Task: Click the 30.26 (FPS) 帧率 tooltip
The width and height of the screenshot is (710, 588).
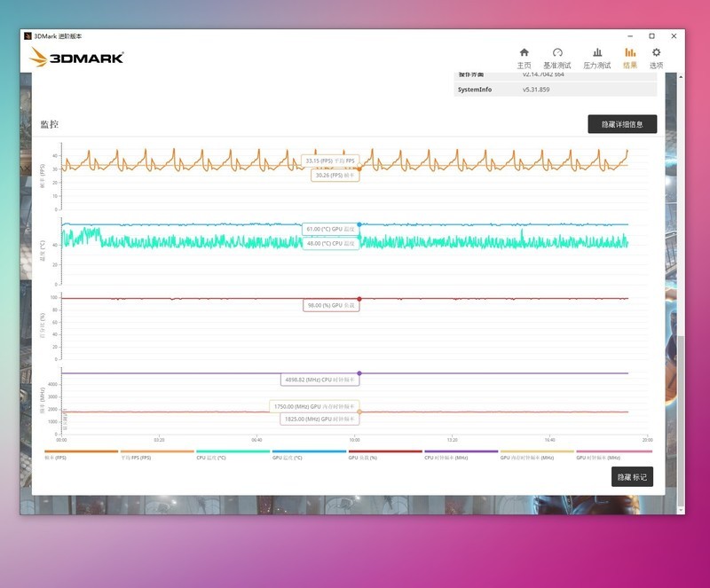Action: (x=335, y=176)
